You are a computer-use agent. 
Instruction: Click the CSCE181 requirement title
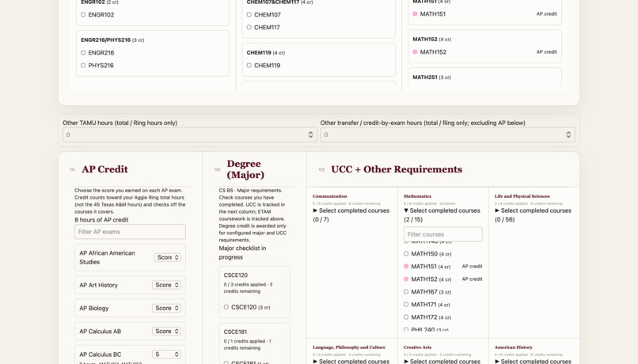[236, 332]
